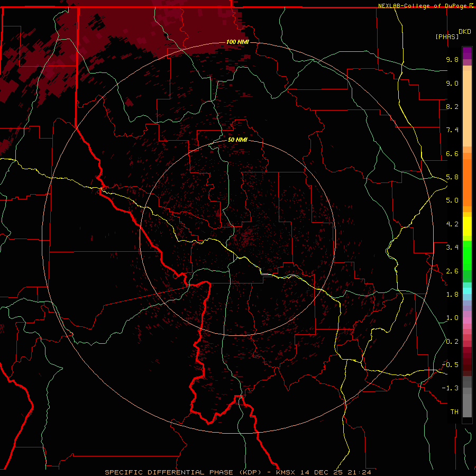
Task: Click the purple segment at the top of the color bar
Action: click(x=467, y=53)
